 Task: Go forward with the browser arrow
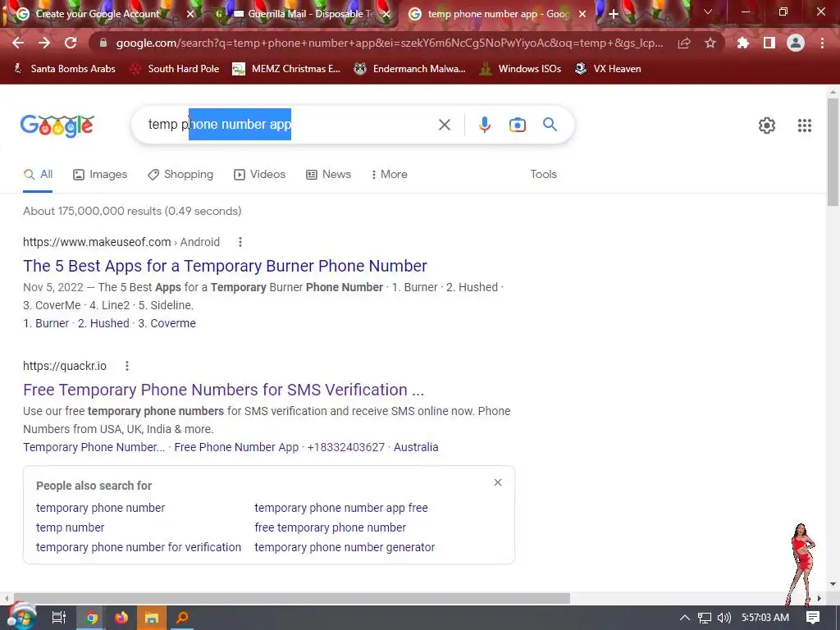44,43
